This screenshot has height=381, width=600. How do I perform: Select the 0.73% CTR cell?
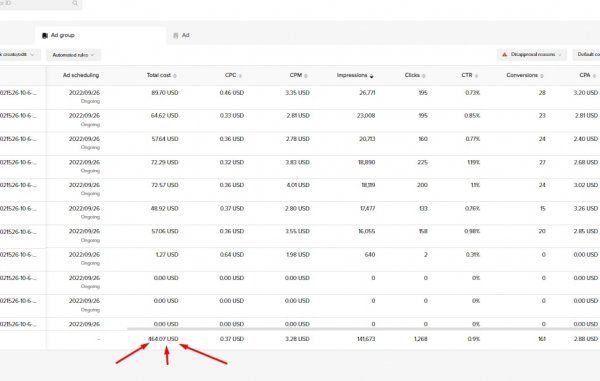click(x=473, y=93)
